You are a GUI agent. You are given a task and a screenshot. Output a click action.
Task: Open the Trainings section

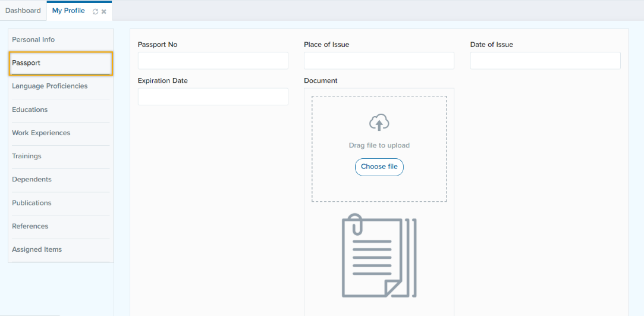(x=27, y=156)
